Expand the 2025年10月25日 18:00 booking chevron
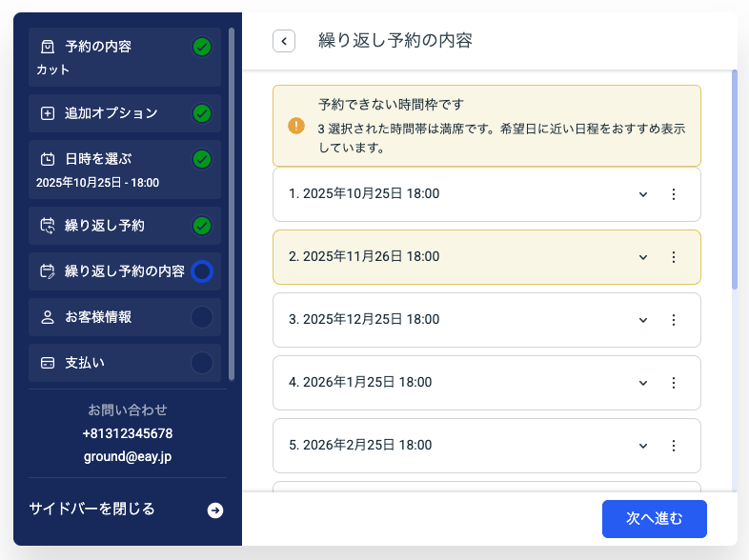This screenshot has height=560, width=749. pos(643,194)
